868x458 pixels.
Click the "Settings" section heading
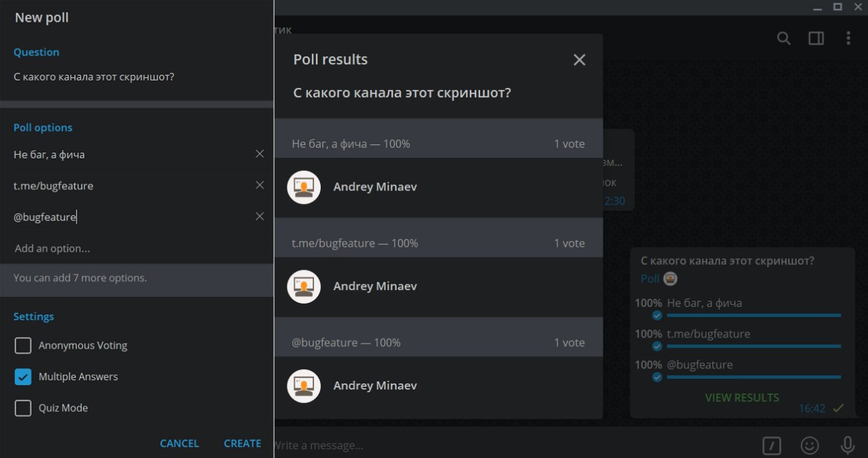click(x=34, y=316)
